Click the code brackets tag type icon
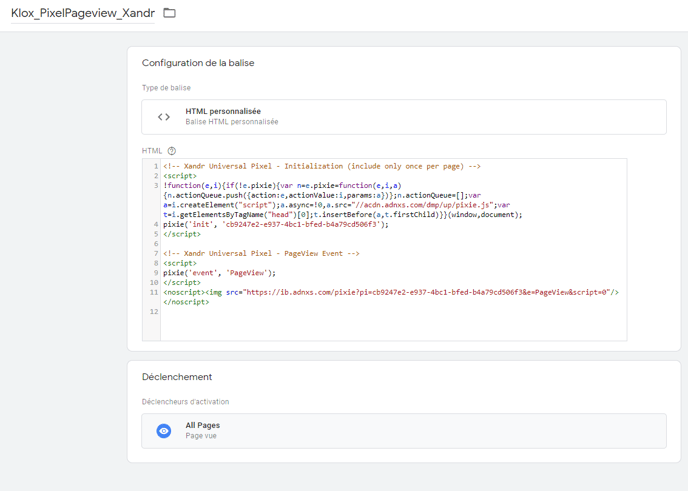Viewport: 688px width, 491px height. tap(164, 117)
